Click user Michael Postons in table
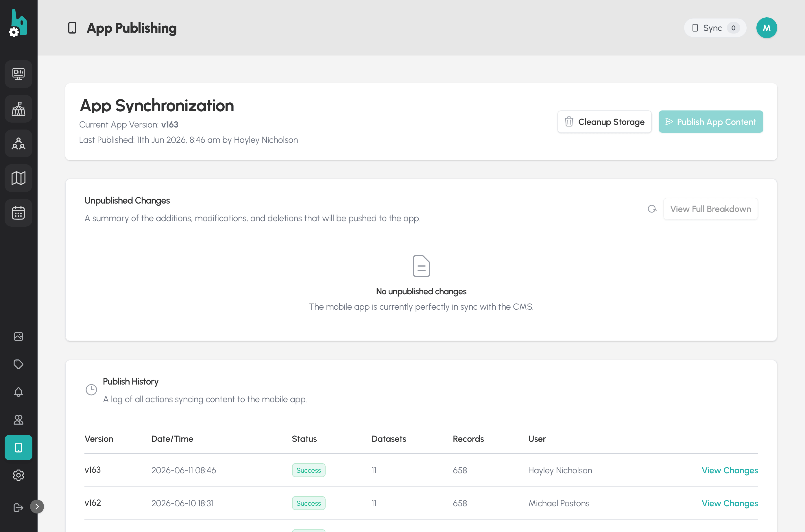805x532 pixels. pyautogui.click(x=559, y=503)
